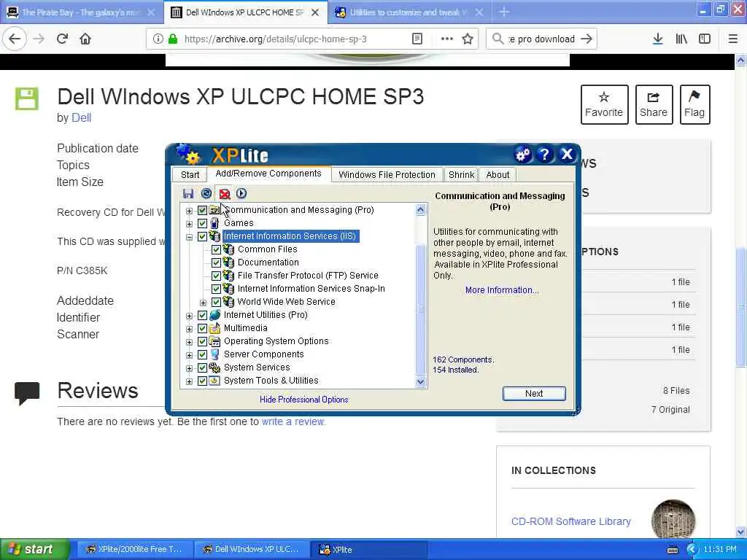Click the Games component icon
This screenshot has height=560, width=747.
215,223
